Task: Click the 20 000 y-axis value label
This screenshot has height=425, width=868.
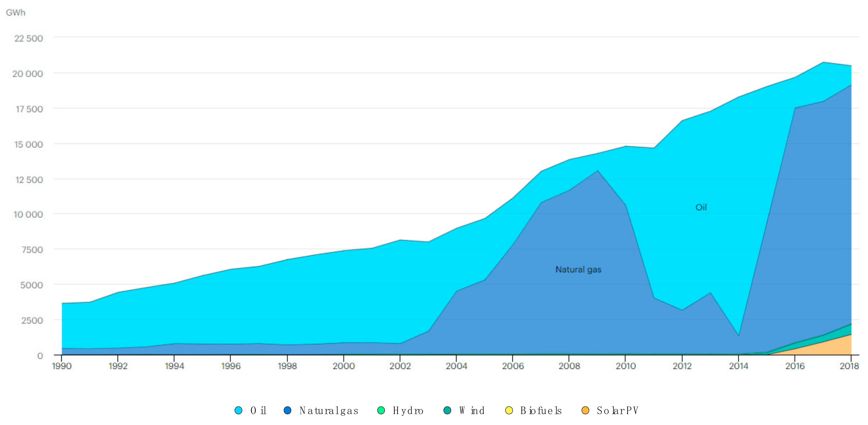Action: 28,74
